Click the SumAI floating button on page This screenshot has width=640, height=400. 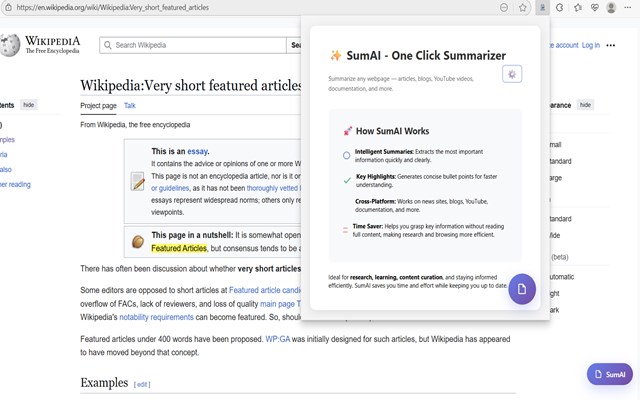pos(609,374)
